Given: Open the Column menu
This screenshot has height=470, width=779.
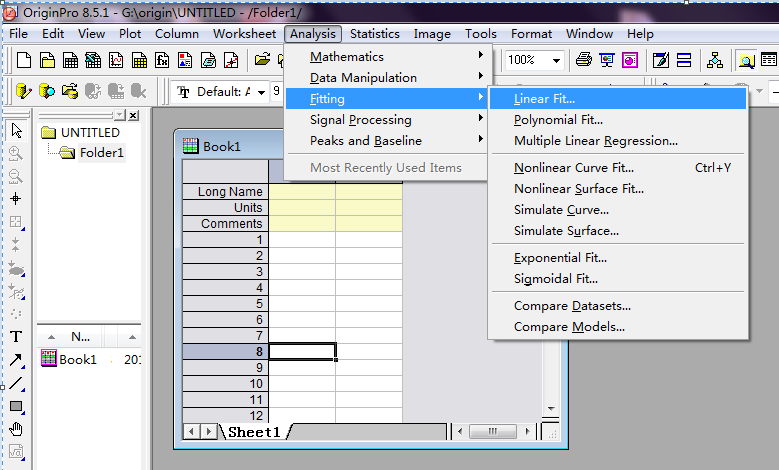Looking at the screenshot, I should pyautogui.click(x=177, y=34).
